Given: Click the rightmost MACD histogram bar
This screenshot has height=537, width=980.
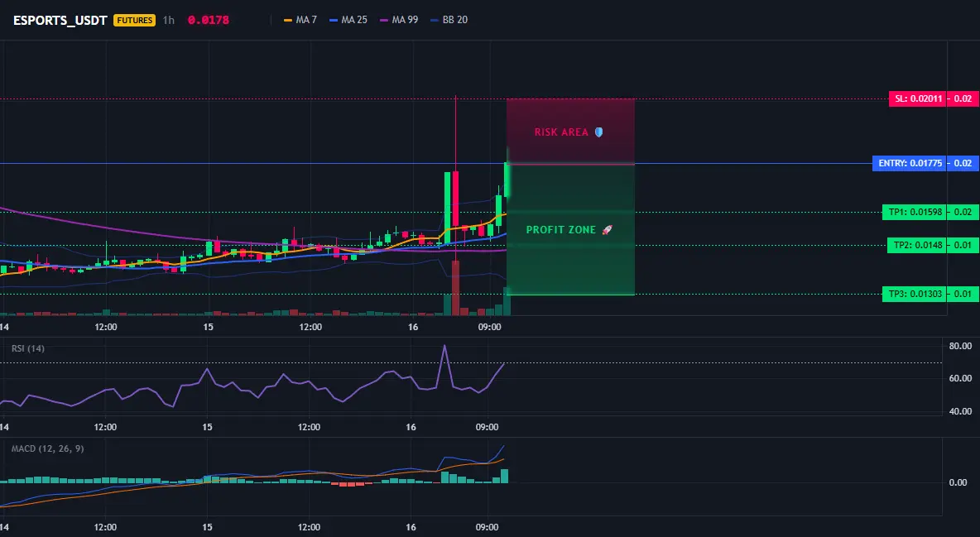Looking at the screenshot, I should tap(504, 476).
